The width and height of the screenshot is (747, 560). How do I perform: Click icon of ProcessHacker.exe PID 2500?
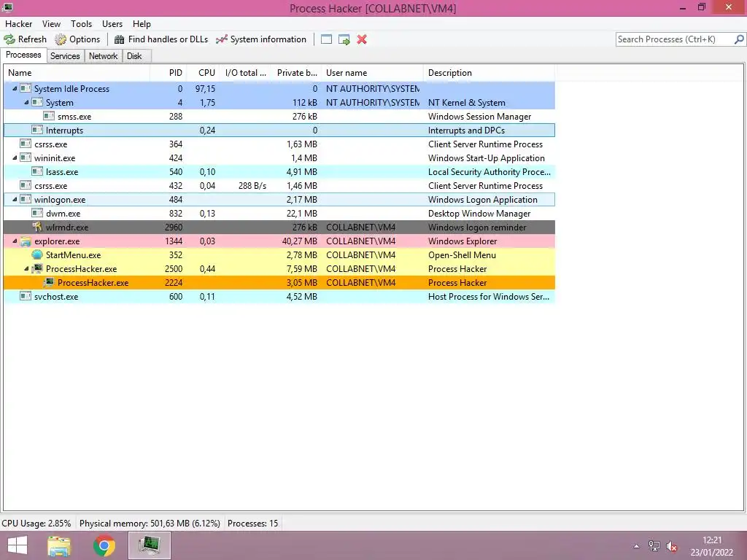[x=37, y=268]
